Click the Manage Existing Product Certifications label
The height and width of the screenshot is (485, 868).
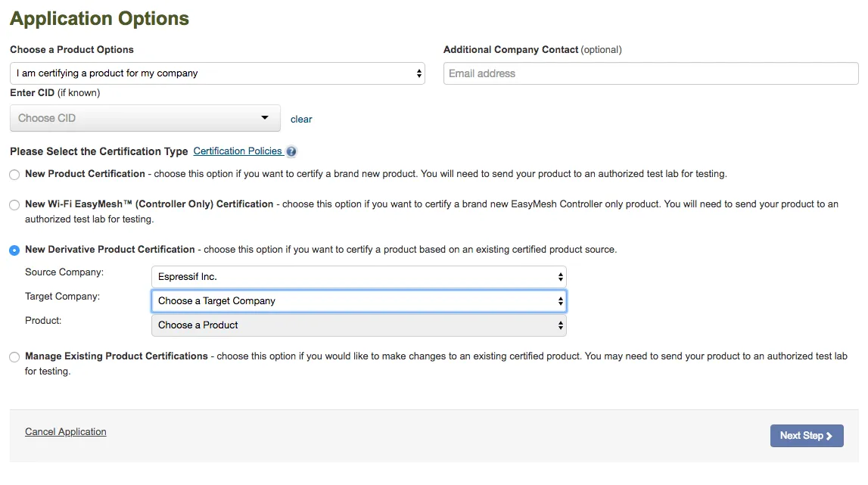coord(117,356)
